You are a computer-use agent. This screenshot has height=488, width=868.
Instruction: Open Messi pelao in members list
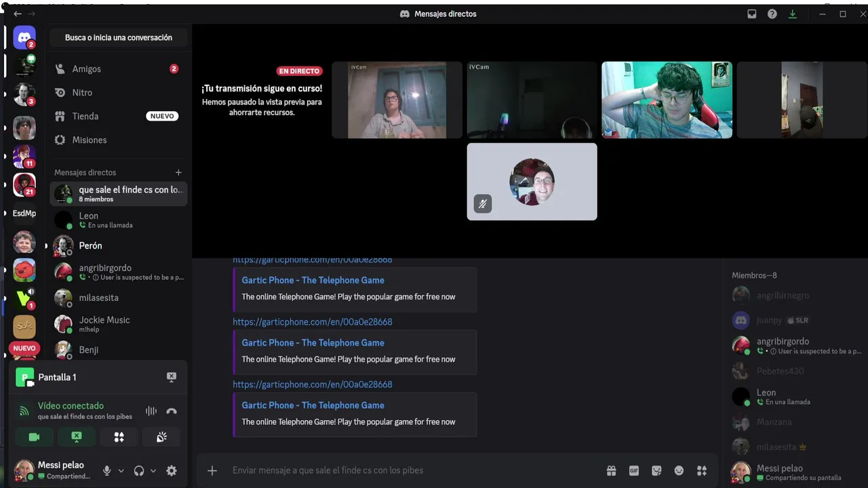coord(795,472)
